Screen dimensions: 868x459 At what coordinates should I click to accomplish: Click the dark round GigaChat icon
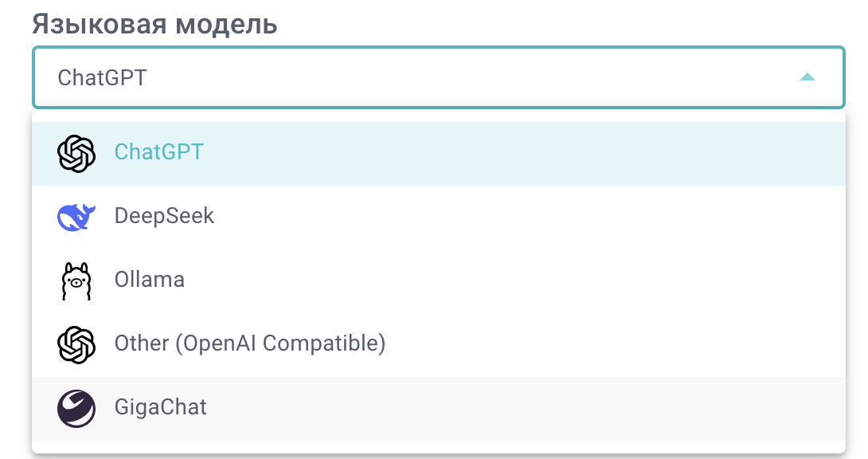coord(76,408)
